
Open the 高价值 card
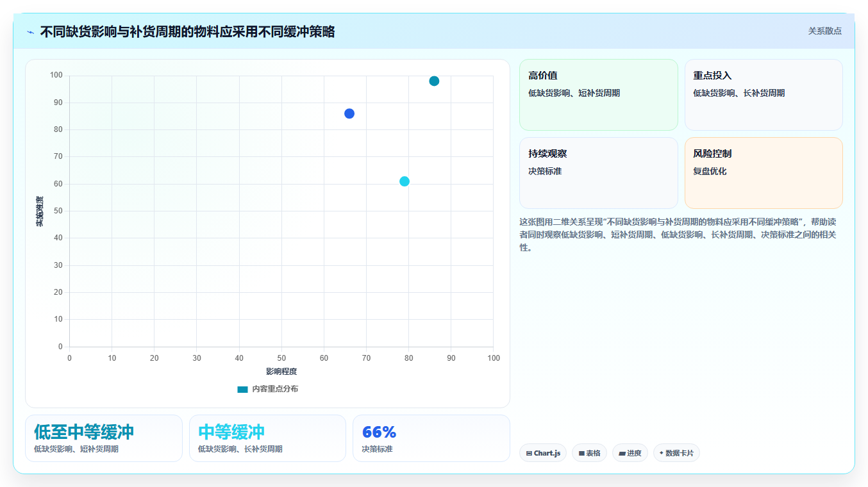[598, 95]
